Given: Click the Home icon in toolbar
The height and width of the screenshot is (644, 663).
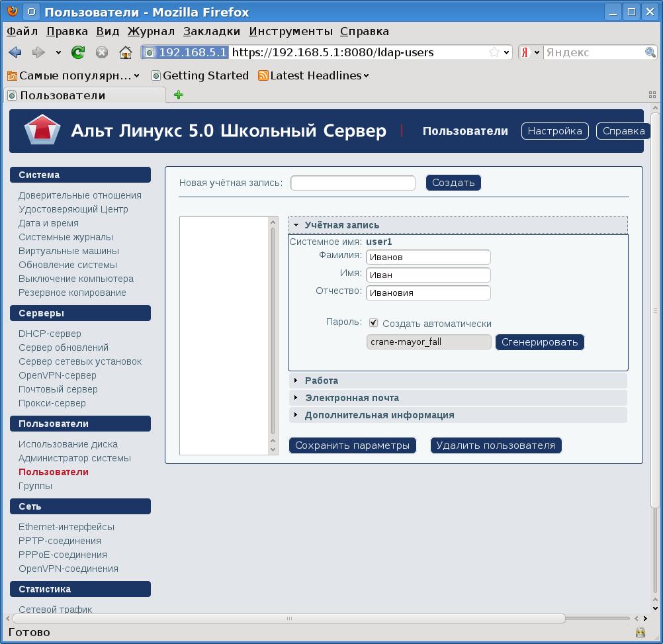Looking at the screenshot, I should pyautogui.click(x=126, y=52).
